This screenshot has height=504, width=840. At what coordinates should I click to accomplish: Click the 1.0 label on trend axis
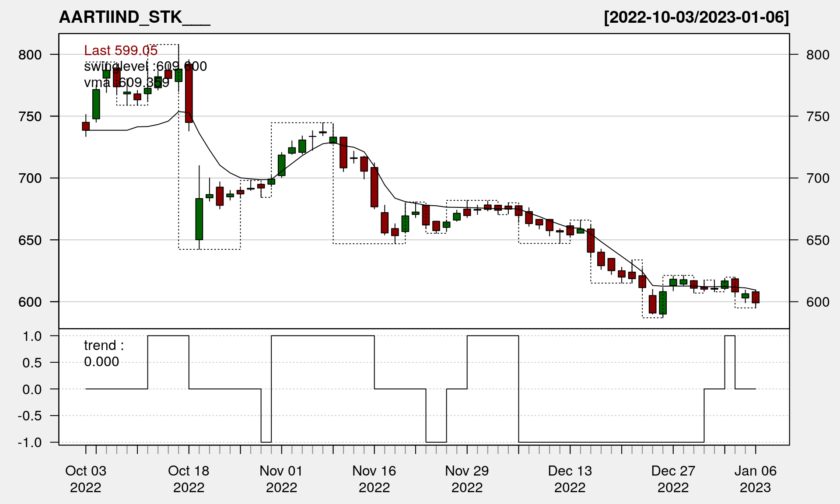32,336
